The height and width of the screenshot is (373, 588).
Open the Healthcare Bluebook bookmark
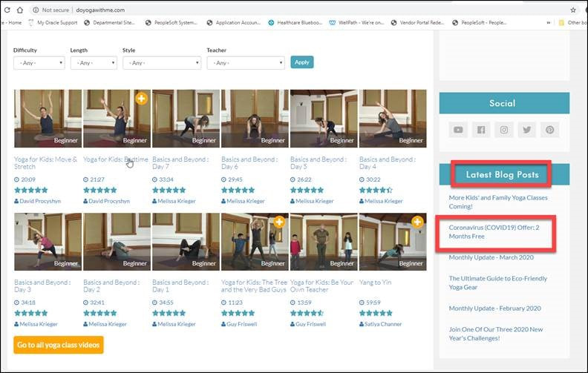pyautogui.click(x=296, y=23)
